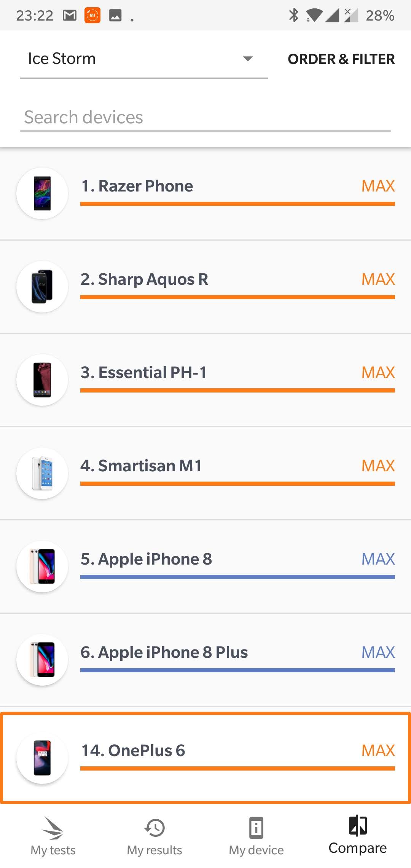Select Apple iPhone 8 Plus entry
This screenshot has height=868, width=411.
pyautogui.click(x=164, y=653)
